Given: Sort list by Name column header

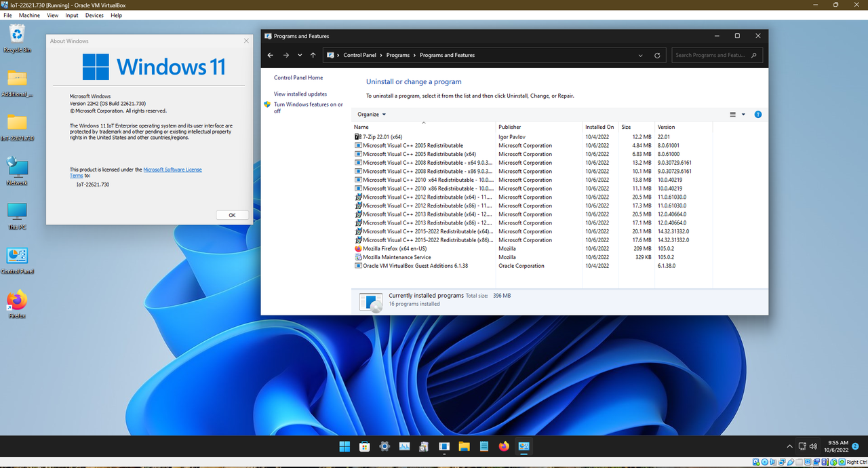Looking at the screenshot, I should click(x=424, y=127).
